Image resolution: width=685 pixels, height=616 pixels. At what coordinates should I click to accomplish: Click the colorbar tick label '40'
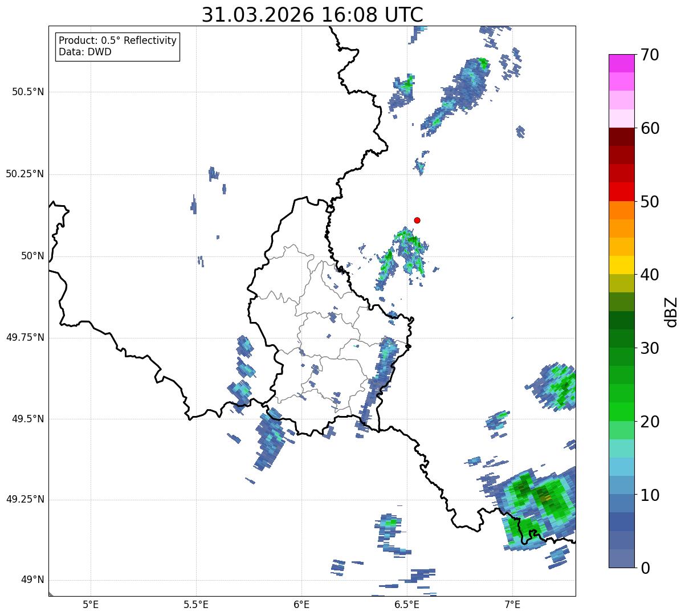(x=650, y=275)
